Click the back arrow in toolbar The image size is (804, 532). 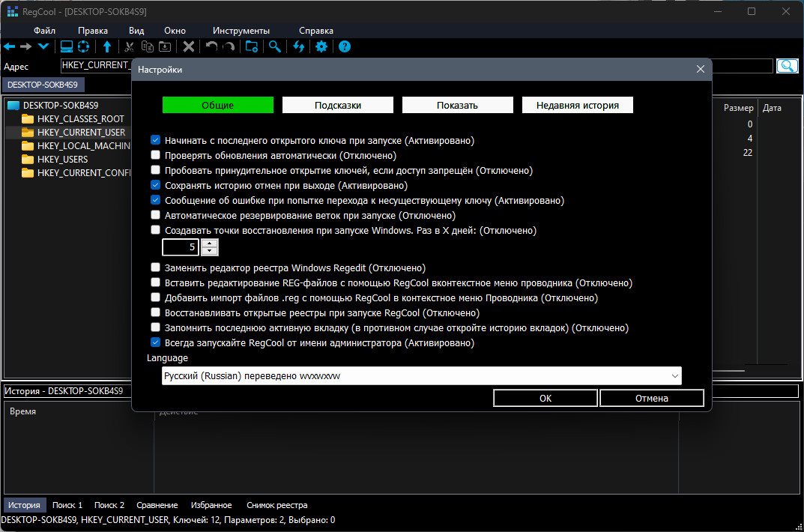tap(10, 46)
